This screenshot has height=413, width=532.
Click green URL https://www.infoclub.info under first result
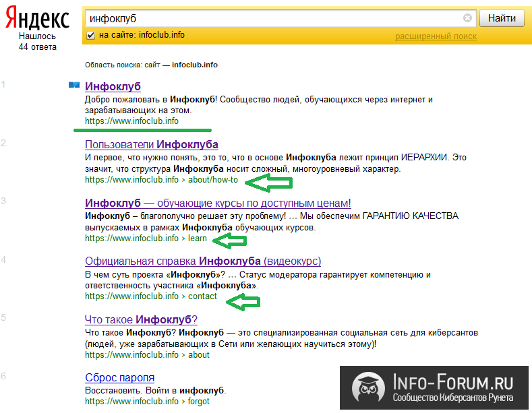tap(131, 121)
